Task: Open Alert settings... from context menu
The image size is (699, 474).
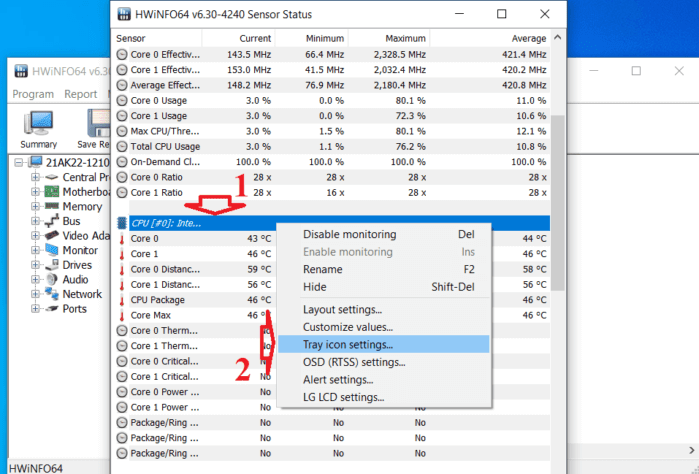Action: click(384, 379)
